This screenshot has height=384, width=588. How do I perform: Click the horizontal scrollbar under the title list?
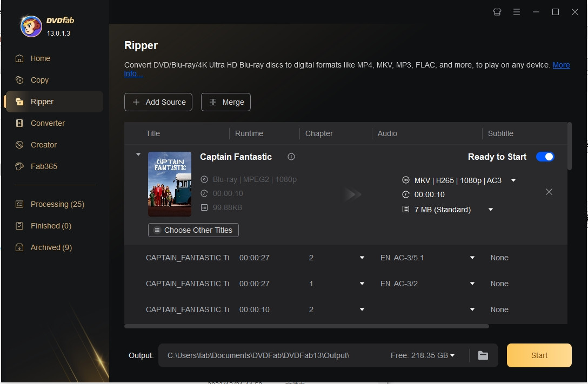[306, 326]
